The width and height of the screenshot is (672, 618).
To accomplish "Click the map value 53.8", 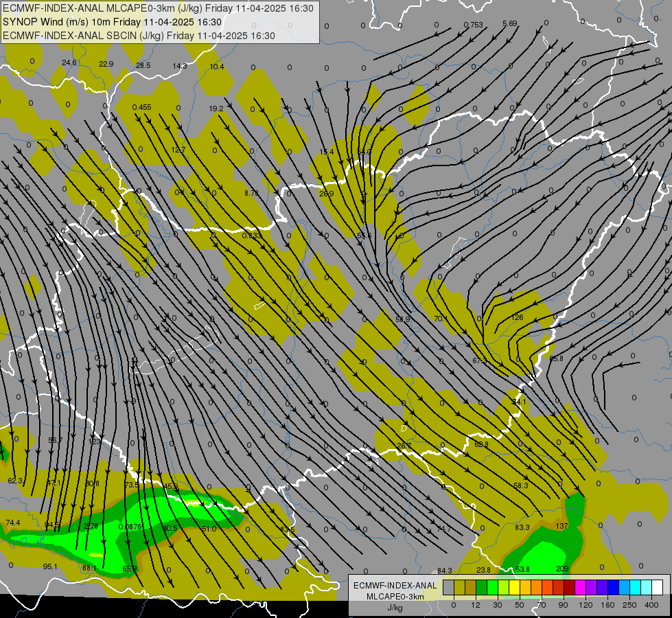I will 522,569.
